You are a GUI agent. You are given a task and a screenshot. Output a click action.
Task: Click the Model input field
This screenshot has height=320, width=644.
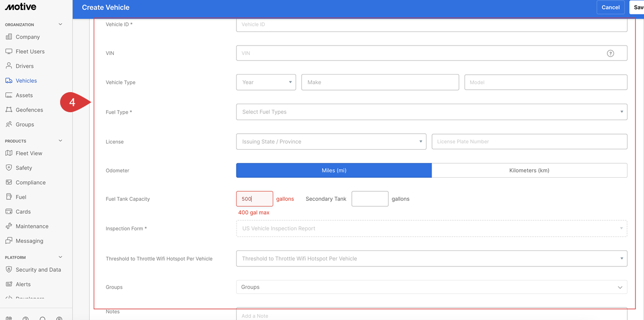click(546, 82)
